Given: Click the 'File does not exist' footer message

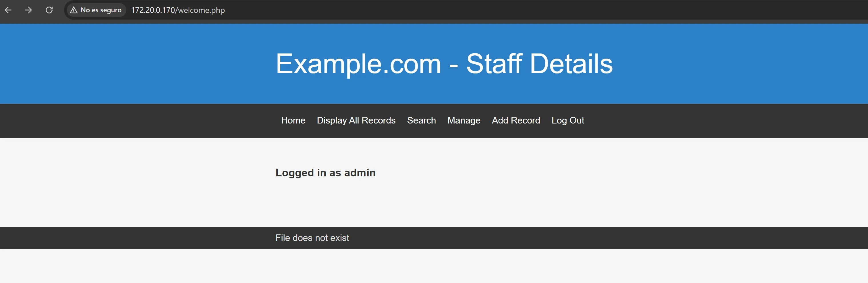Looking at the screenshot, I should click(312, 238).
